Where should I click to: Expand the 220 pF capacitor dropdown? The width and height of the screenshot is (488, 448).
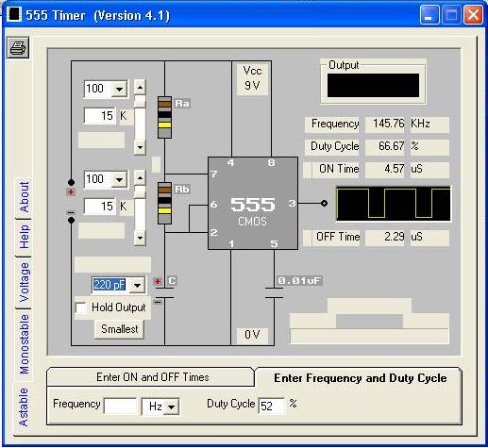(138, 285)
